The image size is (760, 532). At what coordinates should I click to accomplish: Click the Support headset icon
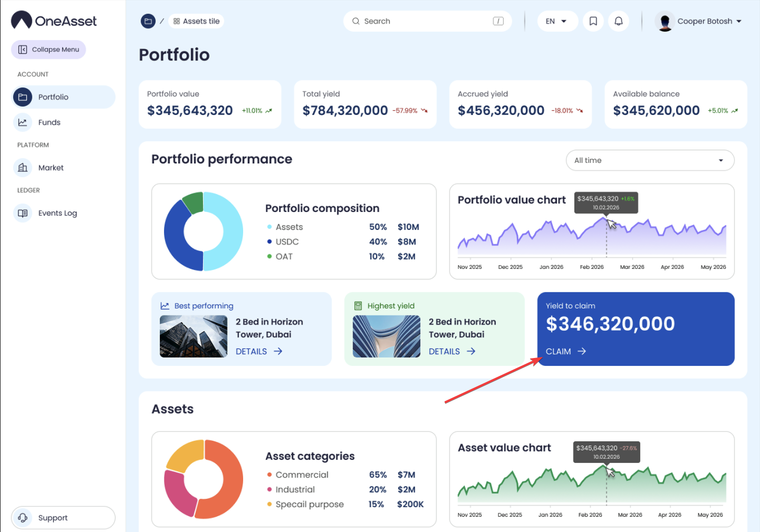tap(23, 518)
